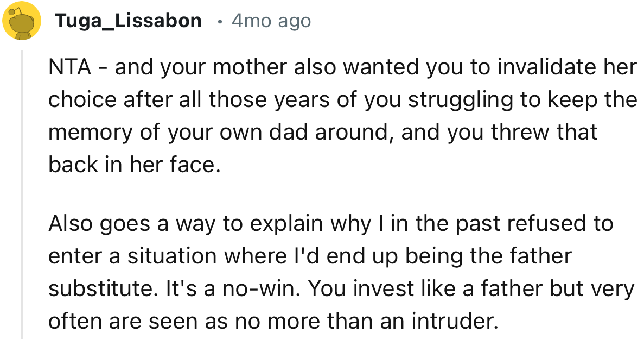The height and width of the screenshot is (339, 644).
Task: Click the Tuga_Lissabon Snoo avatar icon
Action: [x=22, y=22]
